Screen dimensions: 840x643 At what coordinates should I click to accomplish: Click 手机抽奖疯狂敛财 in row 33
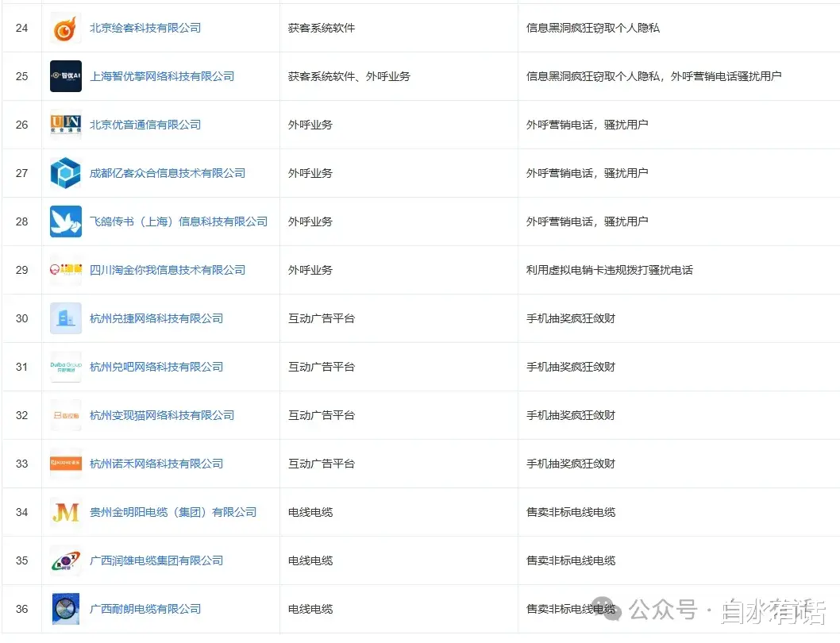[x=571, y=464]
